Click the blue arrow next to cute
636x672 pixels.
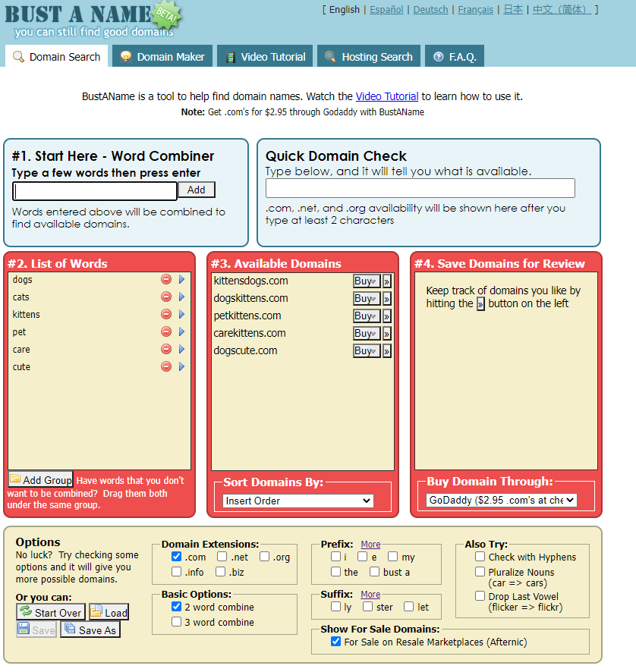pyautogui.click(x=181, y=366)
